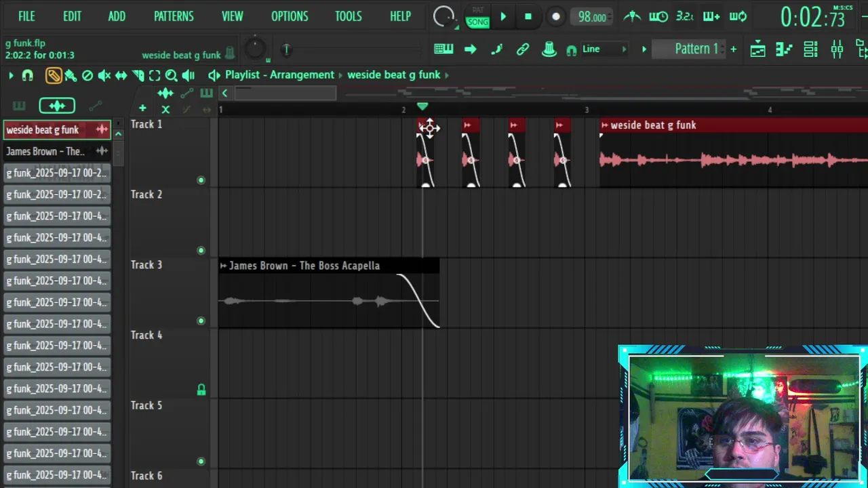
Task: Open the TOOLS menu
Action: (x=348, y=16)
